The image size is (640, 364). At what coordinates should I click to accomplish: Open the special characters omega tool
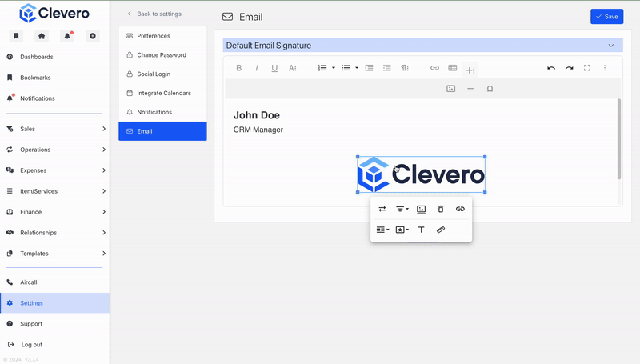tap(490, 89)
